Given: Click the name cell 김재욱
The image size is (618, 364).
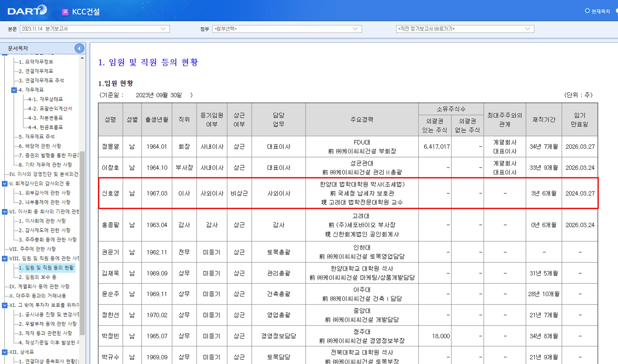Looking at the screenshot, I should 110,273.
